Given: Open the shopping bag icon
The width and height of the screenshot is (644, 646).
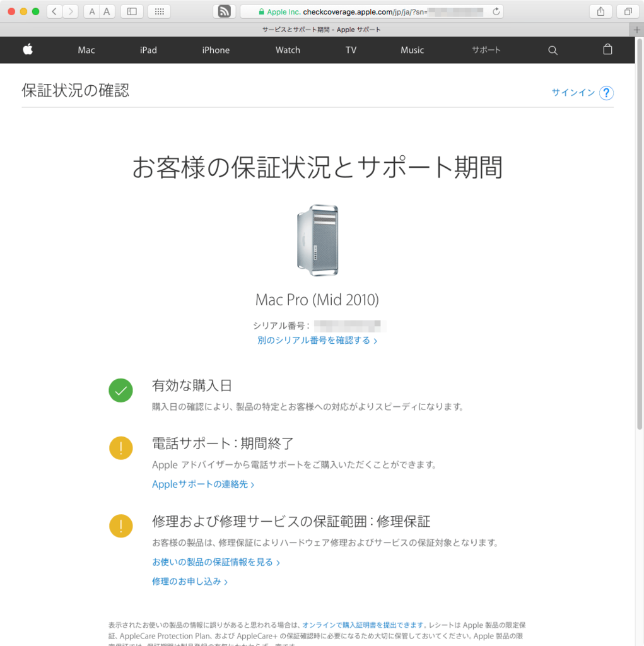Looking at the screenshot, I should (607, 49).
